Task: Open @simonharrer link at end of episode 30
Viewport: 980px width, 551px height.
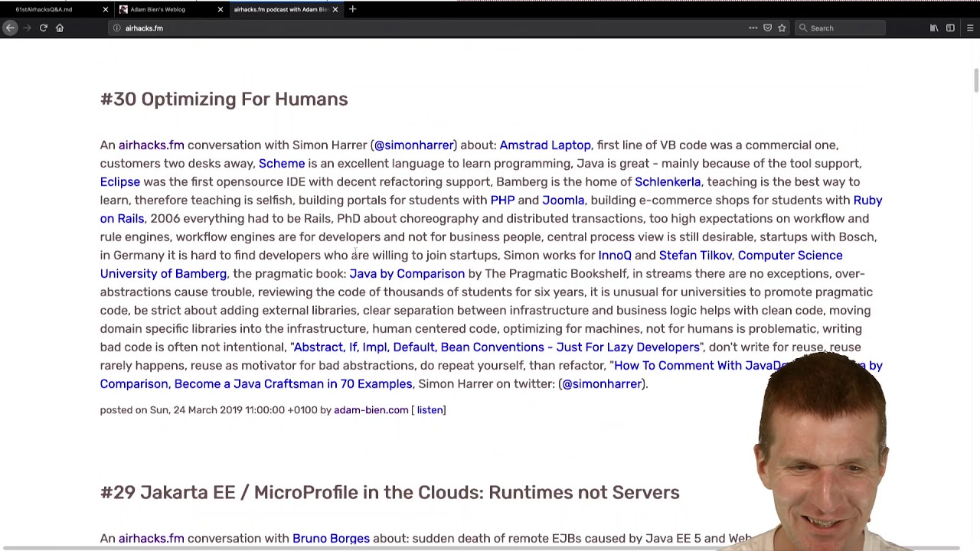Action: [602, 383]
